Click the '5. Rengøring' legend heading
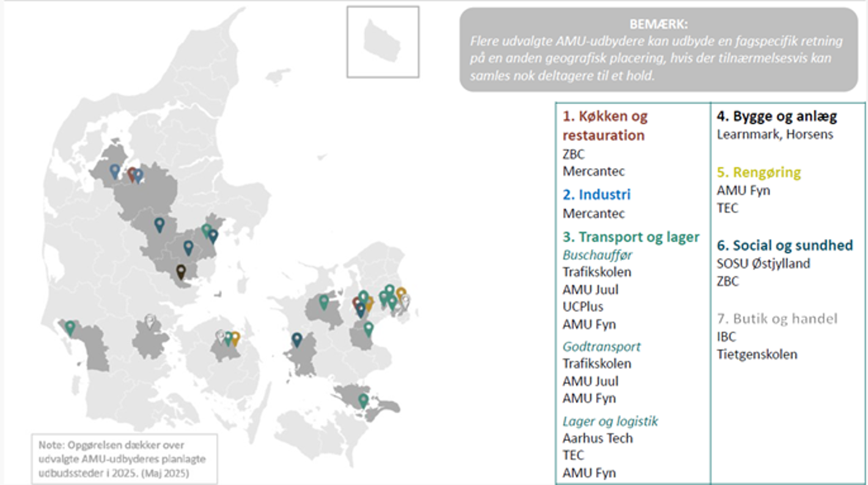 coord(758,172)
